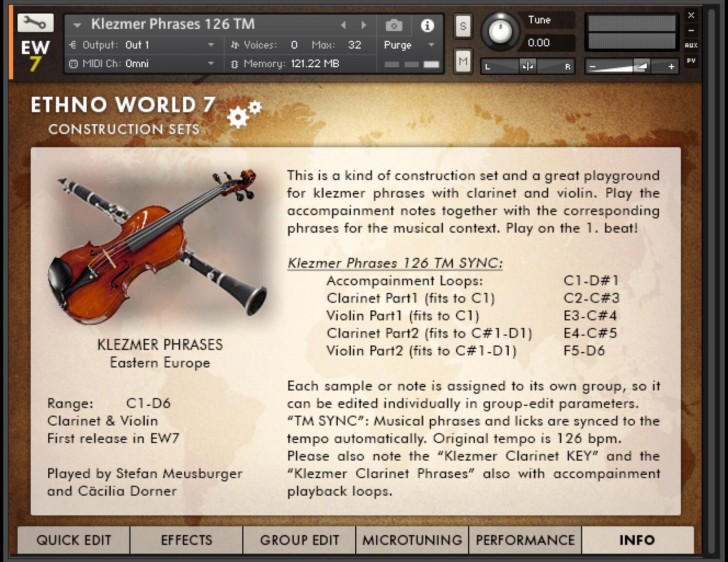Switch to EFFECTS tab

186,540
